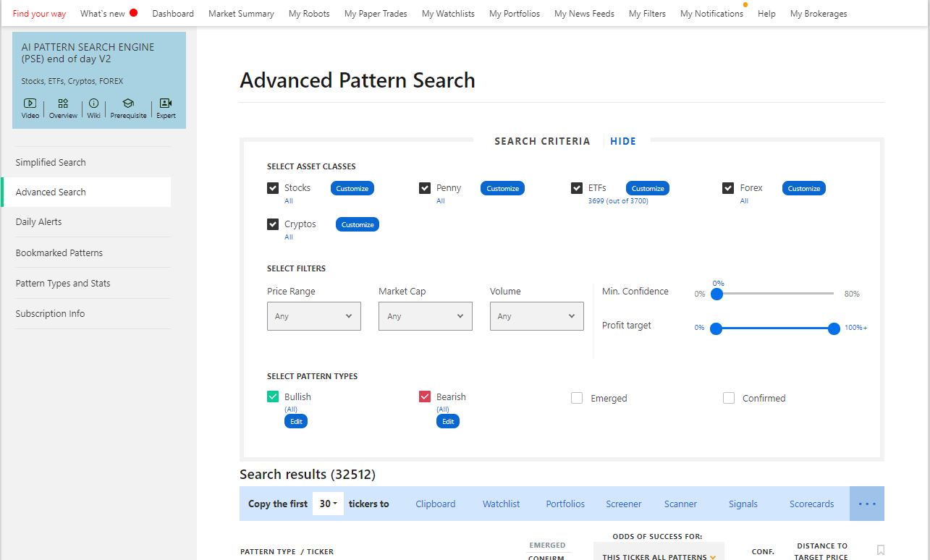Uncheck the ETFs asset class
This screenshot has height=560, width=930.
(577, 188)
